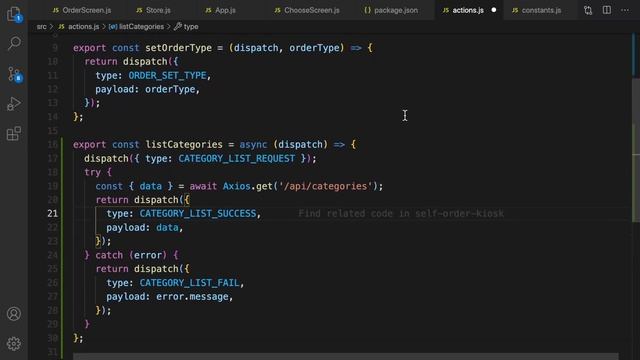Viewport: 640px width, 360px height.
Task: Open the More Actions ellipsis menu
Action: click(625, 10)
